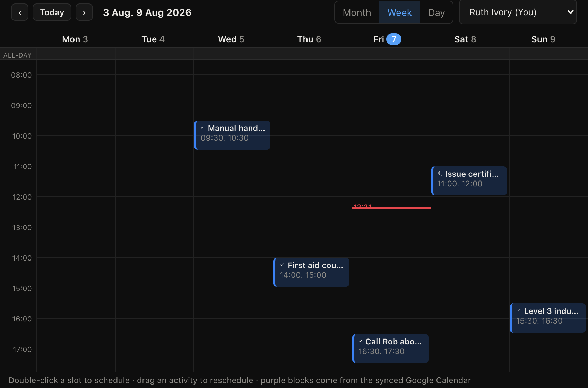Switch to the Month view
The width and height of the screenshot is (588, 388).
tap(357, 12)
